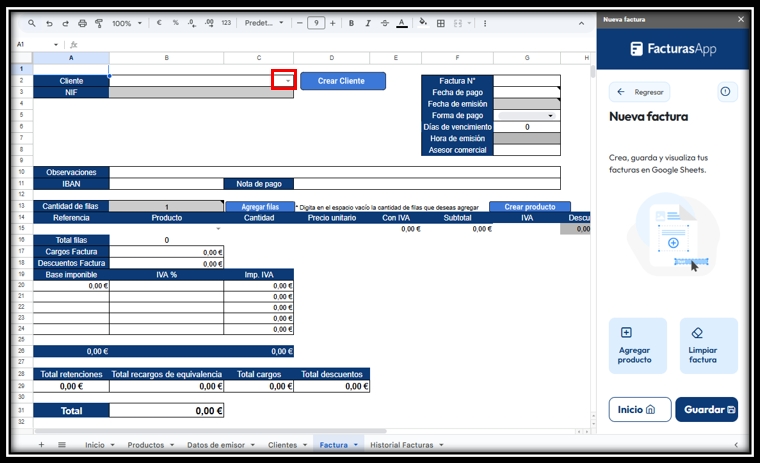Open the text color picker
The height and width of the screenshot is (463, 760).
click(401, 22)
